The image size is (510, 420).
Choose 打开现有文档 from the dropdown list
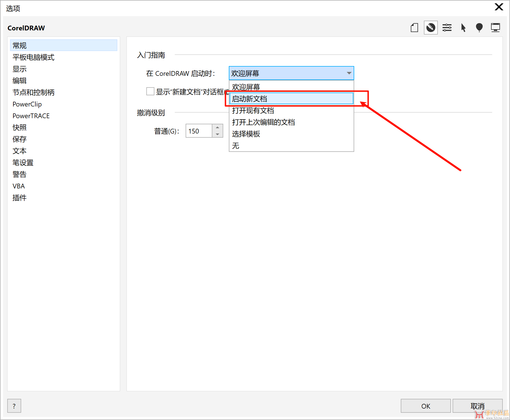(x=291, y=110)
